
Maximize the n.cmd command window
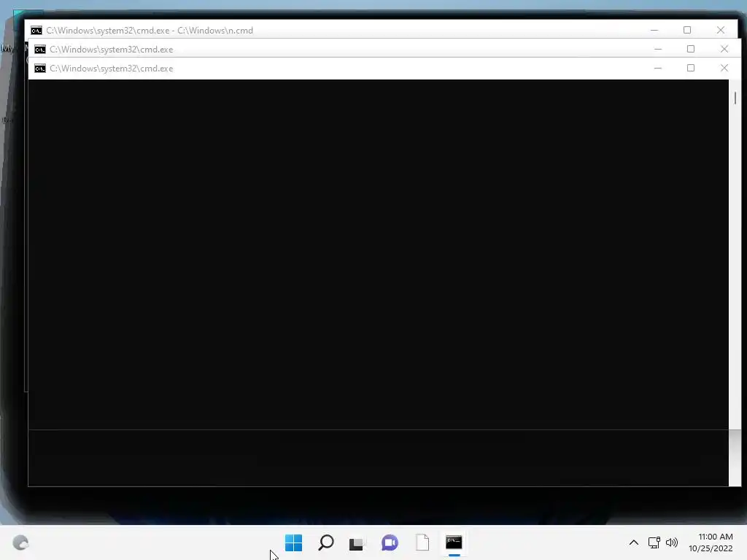tap(687, 30)
